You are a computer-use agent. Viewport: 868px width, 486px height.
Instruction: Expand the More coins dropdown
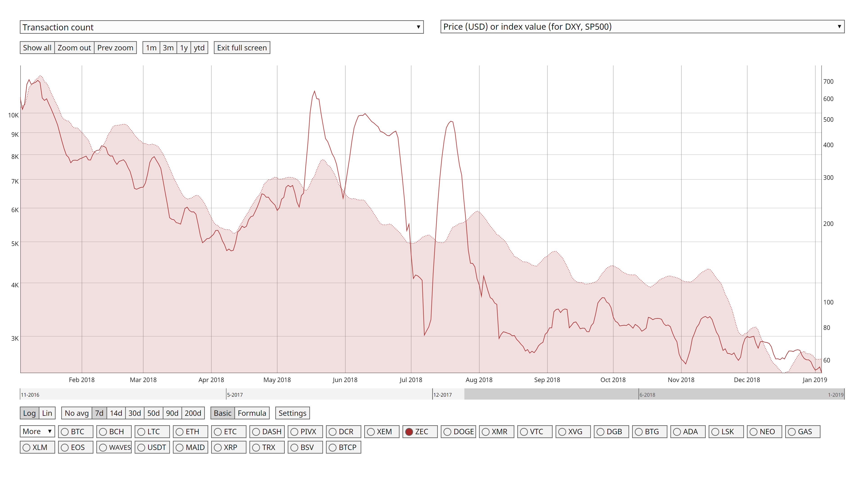37,431
